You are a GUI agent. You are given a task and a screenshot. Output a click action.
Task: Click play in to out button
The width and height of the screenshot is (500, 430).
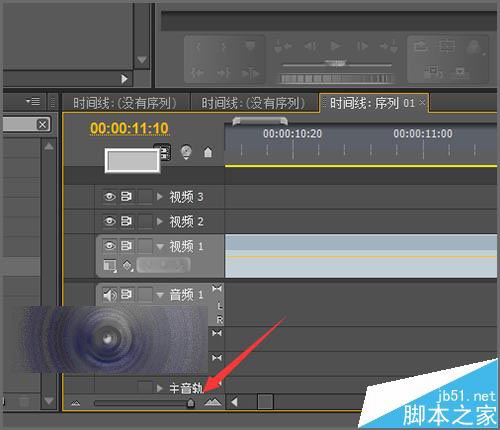(250, 72)
